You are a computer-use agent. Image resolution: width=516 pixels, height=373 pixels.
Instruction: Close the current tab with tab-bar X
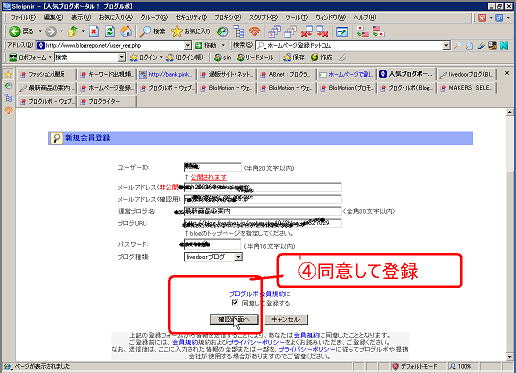coord(507,73)
